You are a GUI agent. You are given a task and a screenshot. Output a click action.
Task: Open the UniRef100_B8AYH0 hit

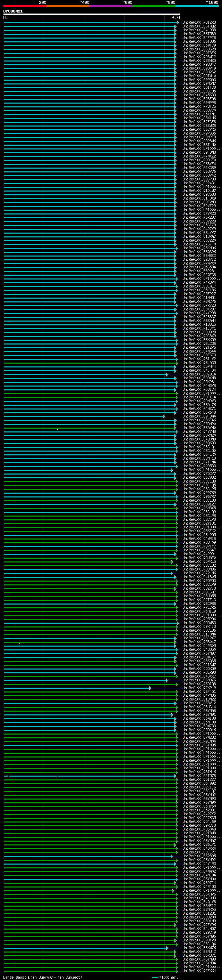coord(199,428)
